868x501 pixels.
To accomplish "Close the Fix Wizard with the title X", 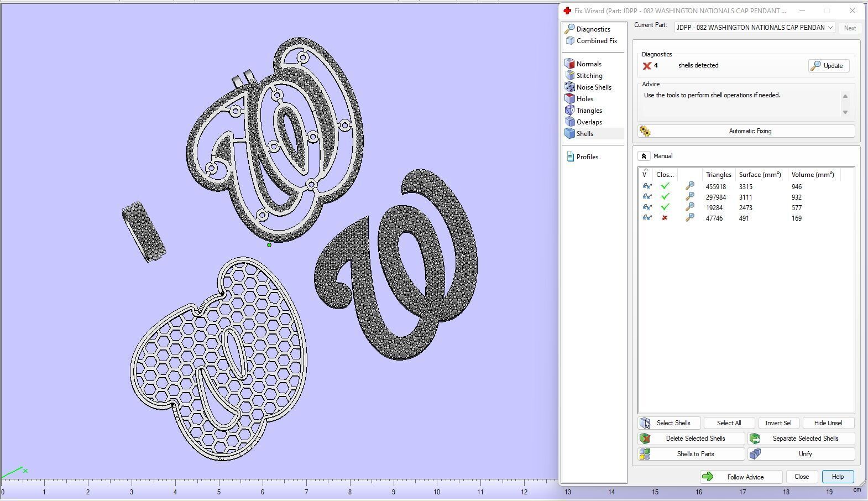I will coord(852,11).
